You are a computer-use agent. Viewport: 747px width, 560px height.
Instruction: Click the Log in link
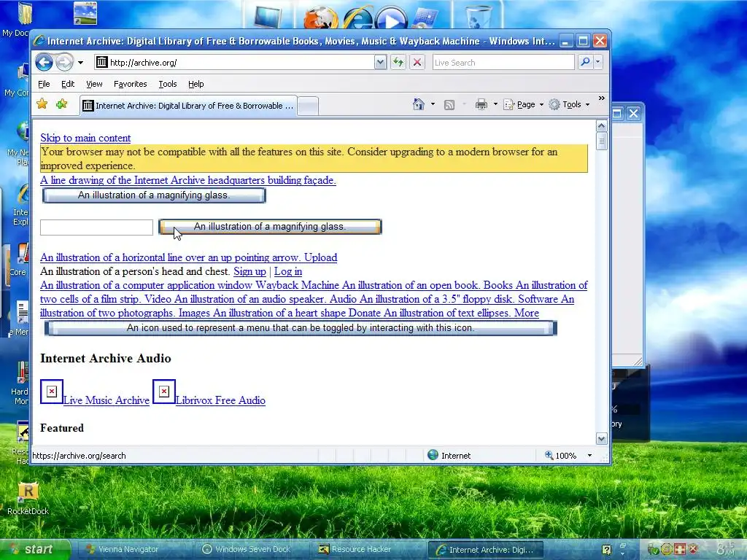(287, 271)
